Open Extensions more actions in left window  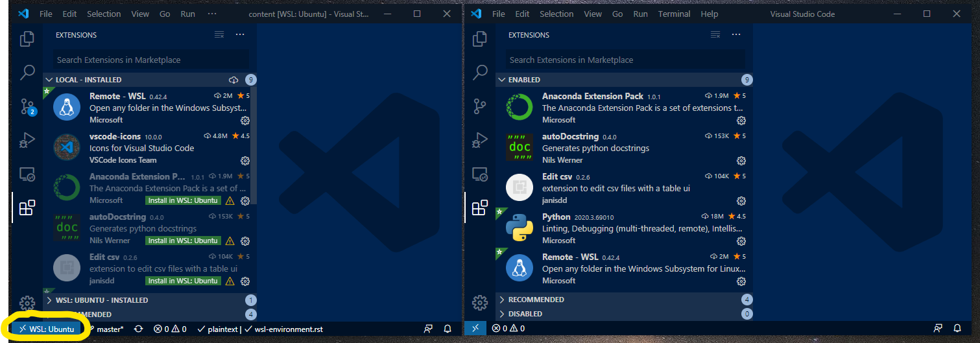click(240, 35)
